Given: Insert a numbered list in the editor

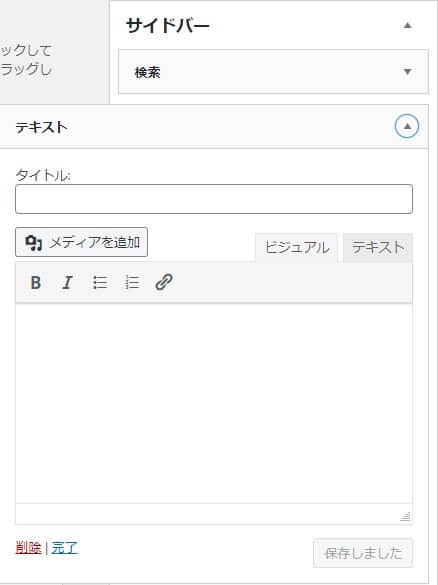Looking at the screenshot, I should 132,282.
